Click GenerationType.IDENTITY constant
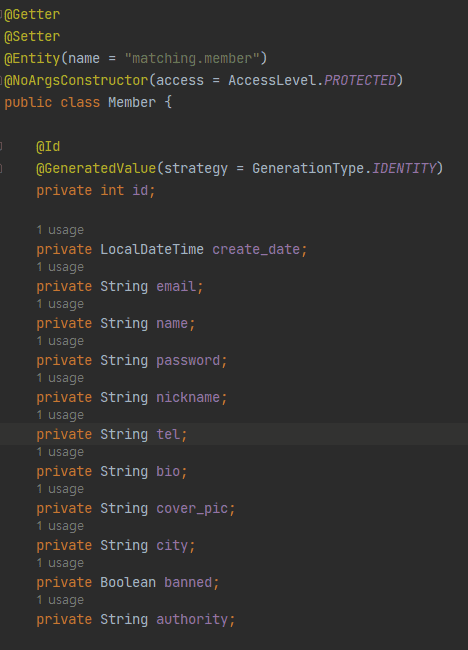 [x=344, y=168]
